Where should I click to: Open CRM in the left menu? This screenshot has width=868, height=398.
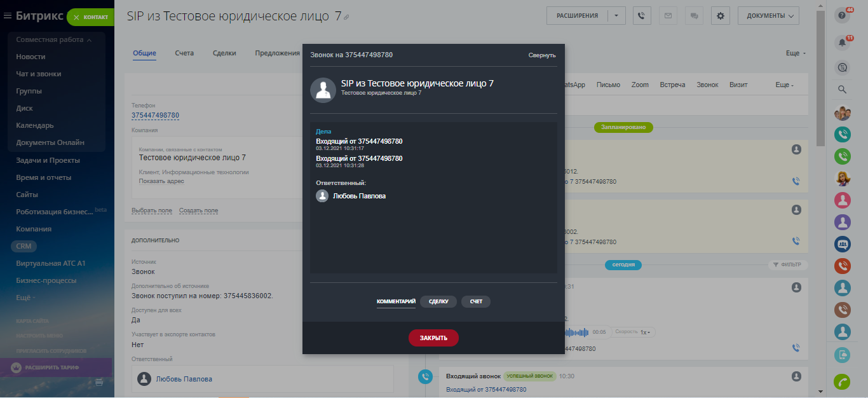(x=24, y=246)
